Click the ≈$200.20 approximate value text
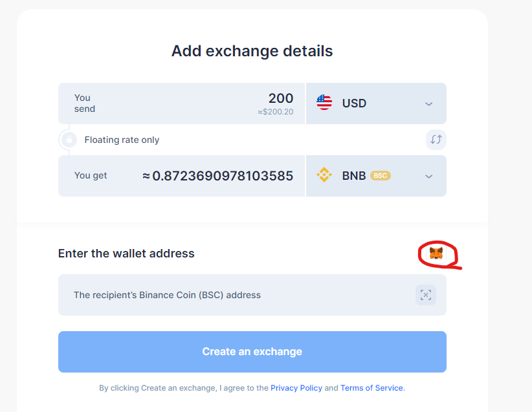The image size is (532, 412). click(x=276, y=112)
